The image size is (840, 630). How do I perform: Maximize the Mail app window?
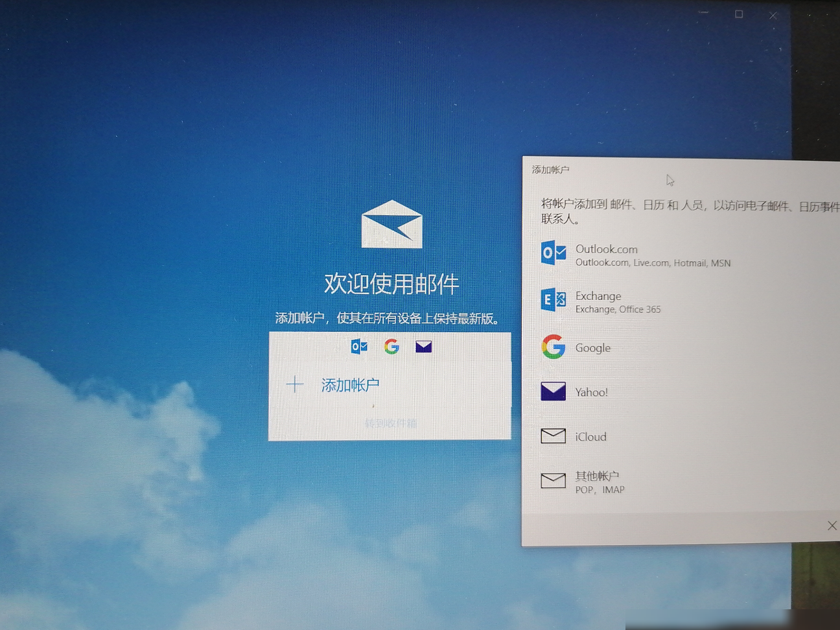(739, 14)
